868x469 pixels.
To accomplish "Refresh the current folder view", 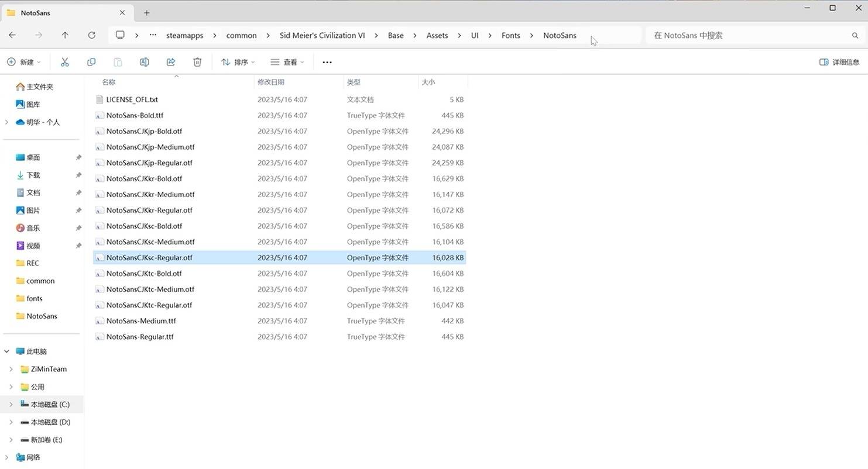I will click(92, 35).
